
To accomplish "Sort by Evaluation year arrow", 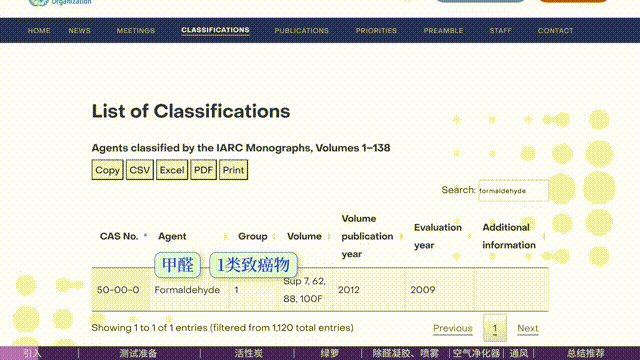I will (469, 236).
